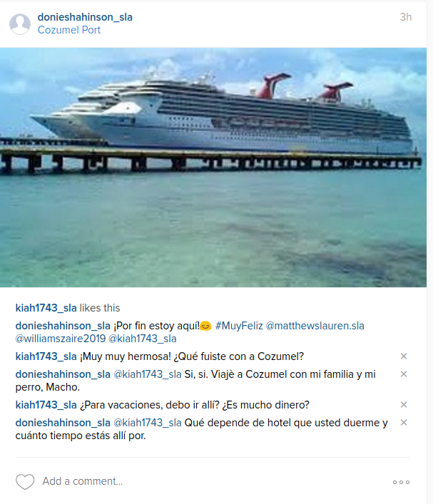The height and width of the screenshot is (504, 433).
Task: Open the three-dots more options menu
Action: click(401, 482)
